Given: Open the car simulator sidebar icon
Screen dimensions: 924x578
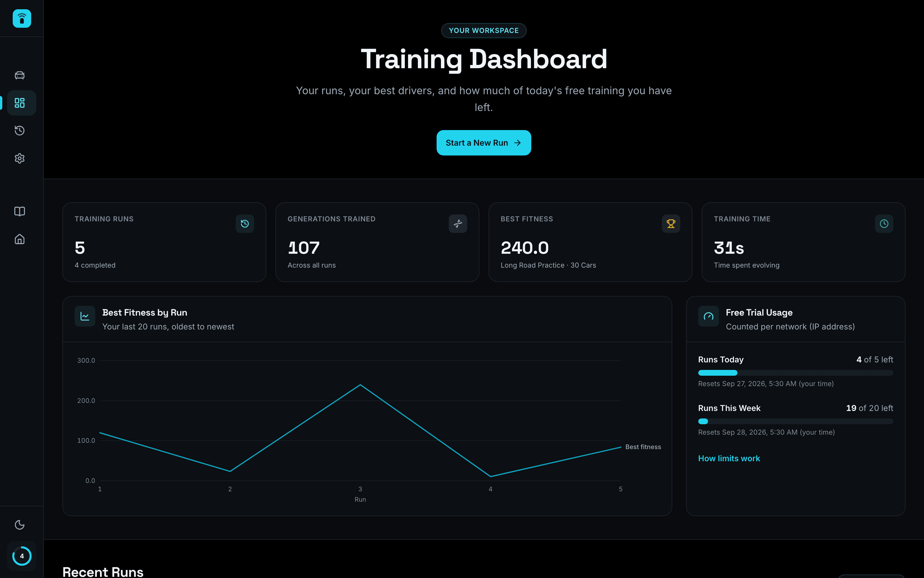Looking at the screenshot, I should 19,75.
